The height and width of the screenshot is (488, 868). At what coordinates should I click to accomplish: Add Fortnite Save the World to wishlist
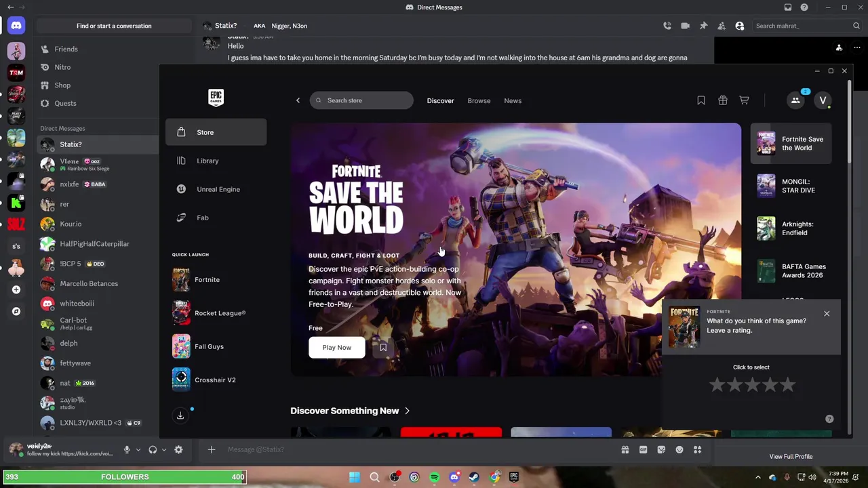[x=383, y=348]
